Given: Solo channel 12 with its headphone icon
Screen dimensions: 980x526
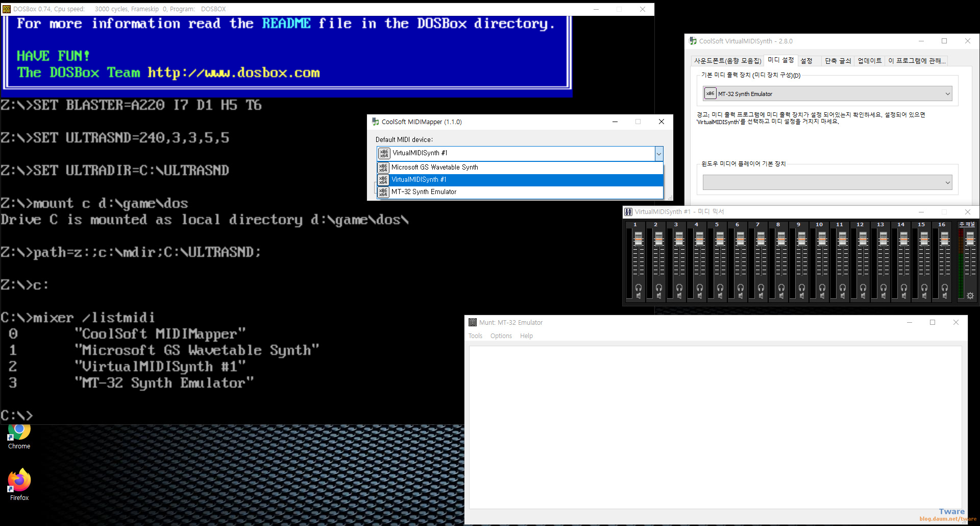Looking at the screenshot, I should 863,288.
